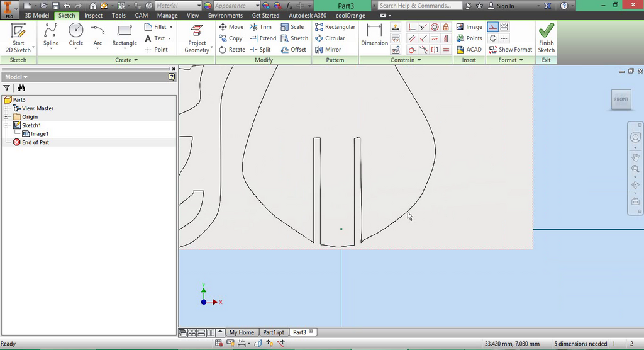644x350 pixels.
Task: Click the Undo arrow
Action: pos(67,6)
